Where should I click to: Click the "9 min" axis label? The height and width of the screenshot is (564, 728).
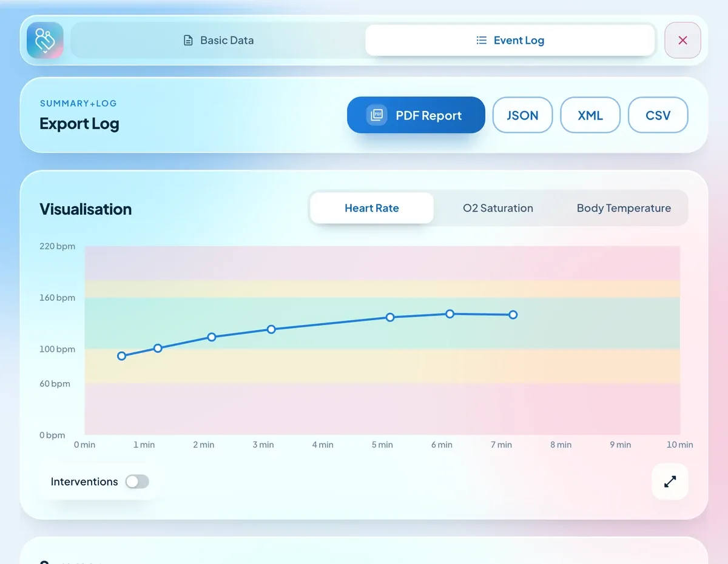click(x=621, y=445)
